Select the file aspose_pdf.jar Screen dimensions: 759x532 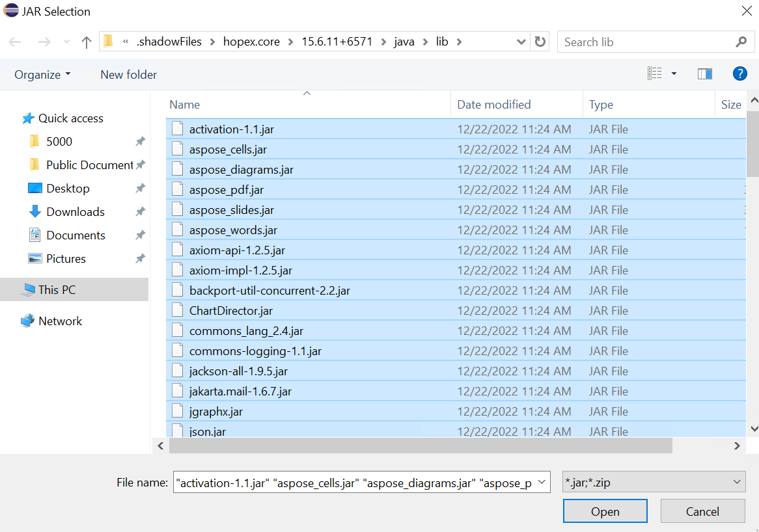456,190
